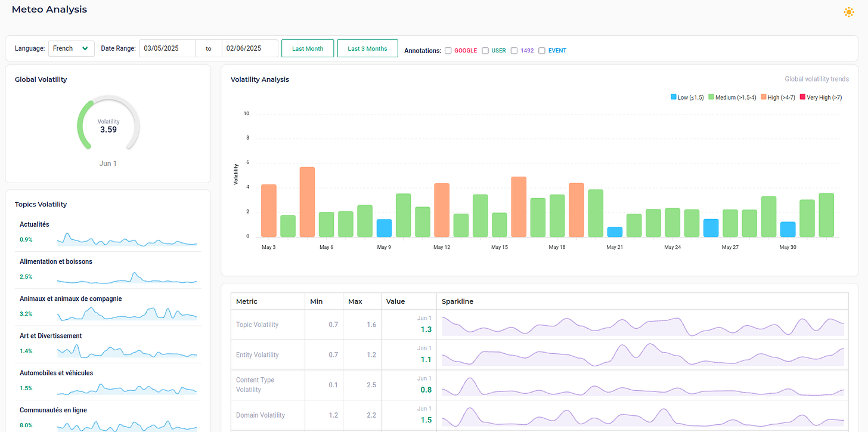Viewport: 868px width, 432px height.
Task: Choose the Automobiles et véhicules topic
Action: pos(108,381)
